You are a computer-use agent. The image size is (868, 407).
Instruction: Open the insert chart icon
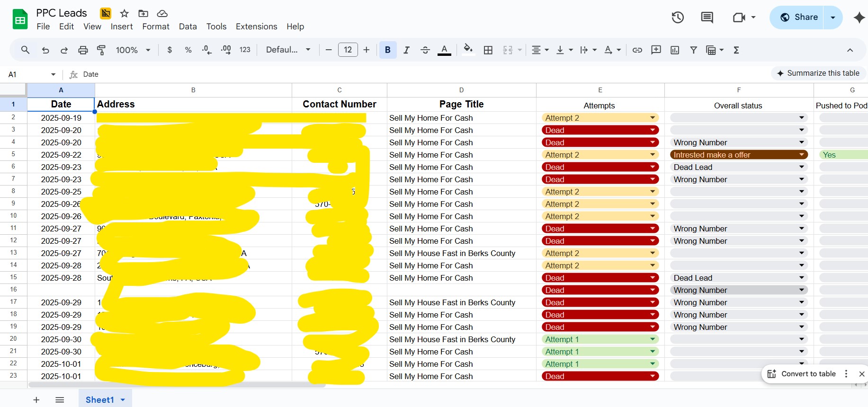pos(675,50)
